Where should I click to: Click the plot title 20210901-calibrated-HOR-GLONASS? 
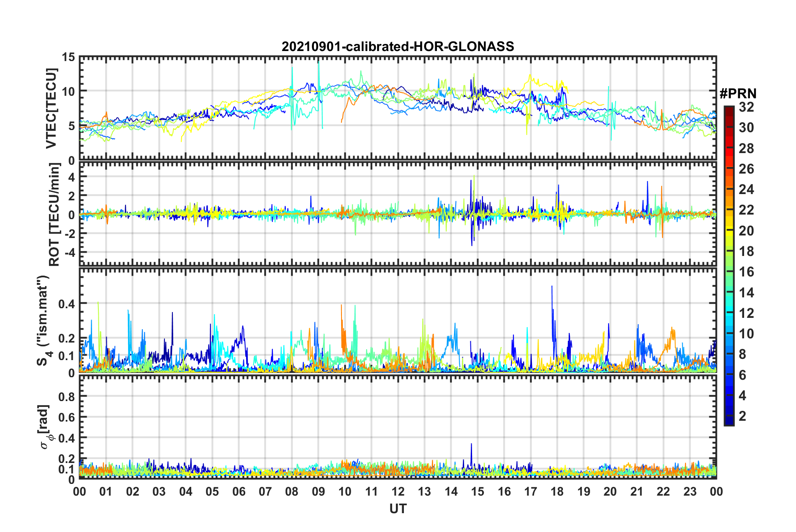click(x=398, y=46)
